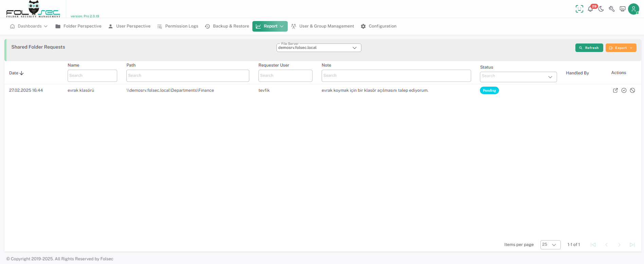Change items per page from 25
The height and width of the screenshot is (264, 644).
[x=550, y=245]
